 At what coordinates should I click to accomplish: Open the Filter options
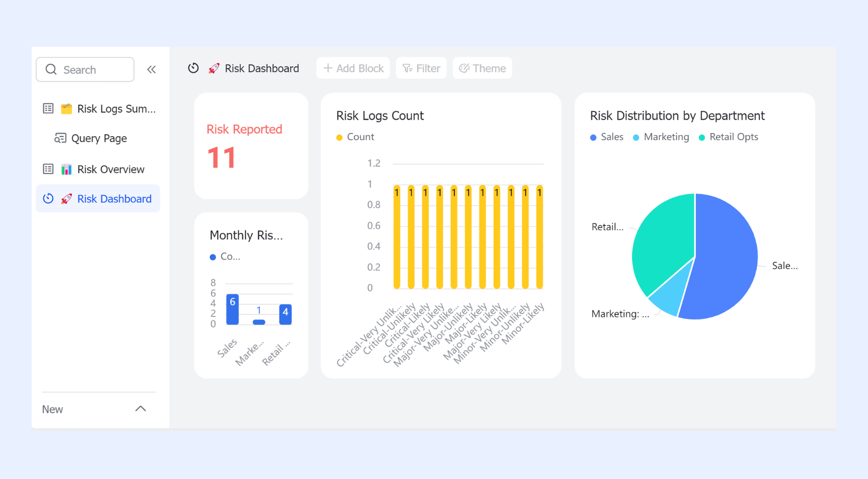[x=421, y=68]
